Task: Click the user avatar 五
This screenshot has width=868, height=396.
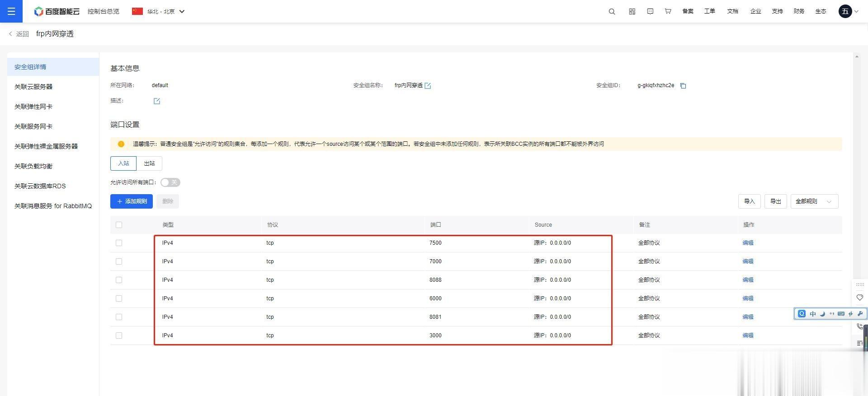Action: 845,11
